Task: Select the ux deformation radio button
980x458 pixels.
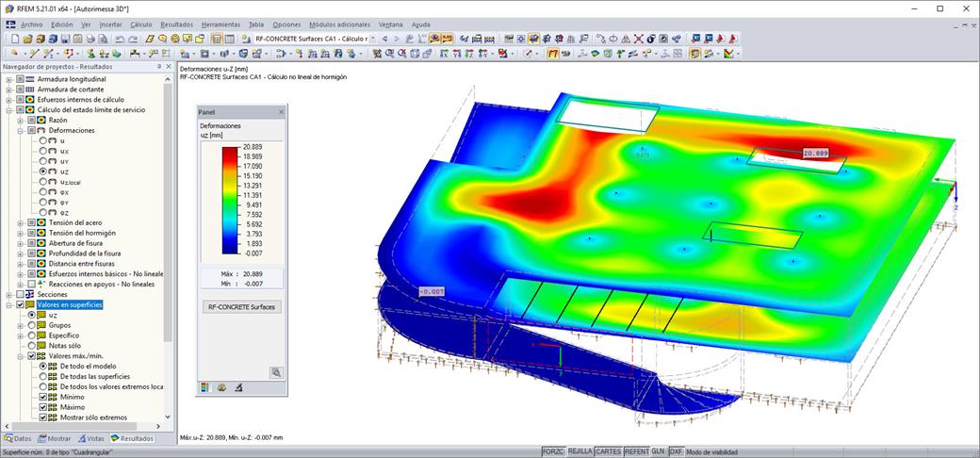Action: 43,151
